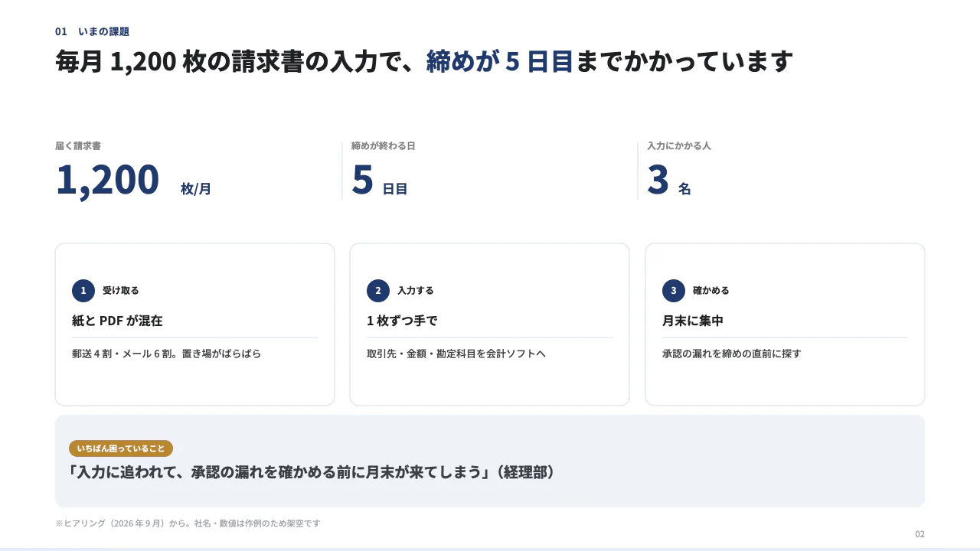This screenshot has width=980, height=551.
Task: Click the unit 枚/月
Action: 196,188
